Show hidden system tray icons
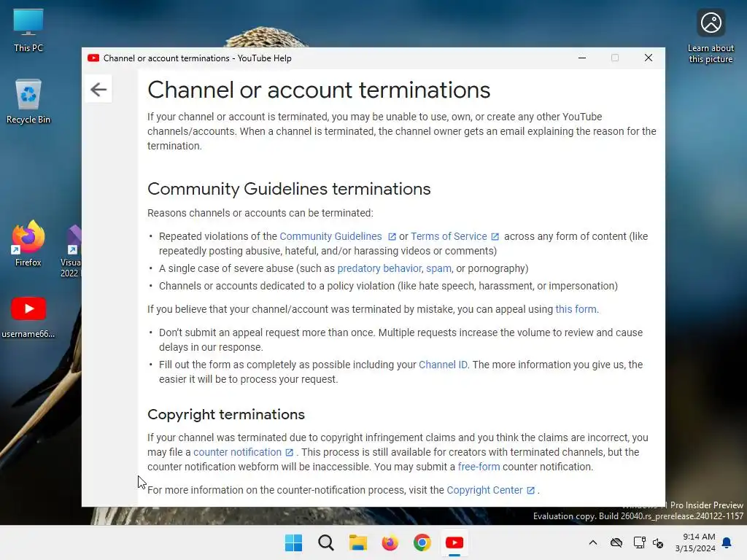Image resolution: width=747 pixels, height=560 pixels. pos(593,542)
